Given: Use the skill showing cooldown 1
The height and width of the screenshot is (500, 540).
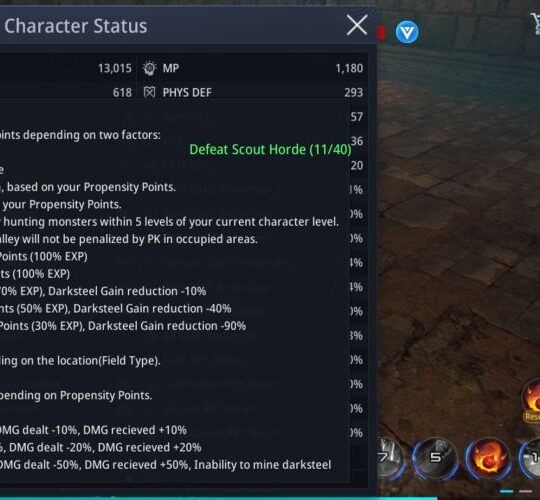Looking at the screenshot, I should pos(531,457).
